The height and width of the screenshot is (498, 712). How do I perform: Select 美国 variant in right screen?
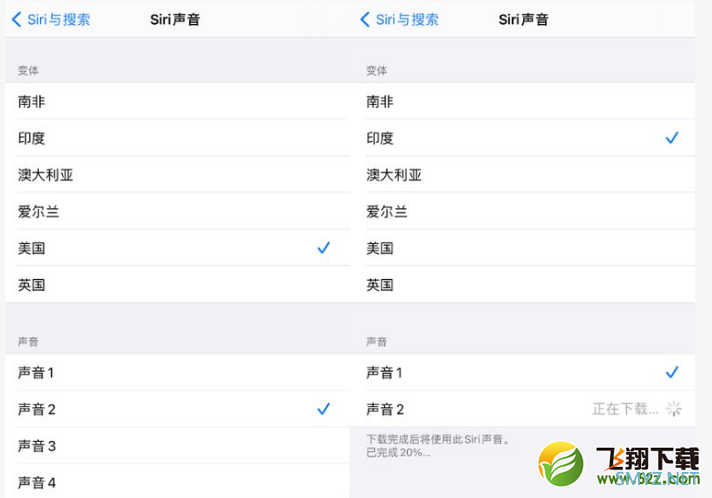[x=522, y=248]
